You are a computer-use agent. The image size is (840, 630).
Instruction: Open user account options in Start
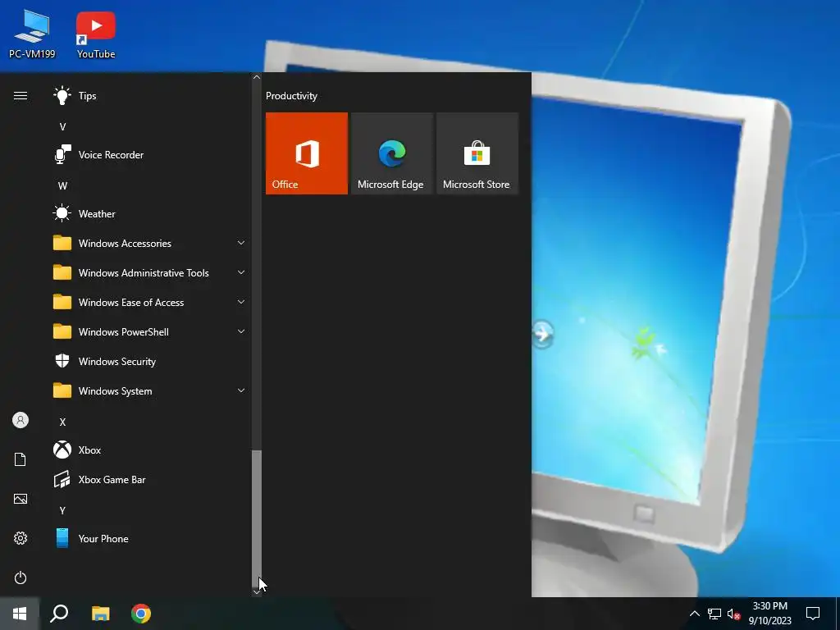coord(21,420)
